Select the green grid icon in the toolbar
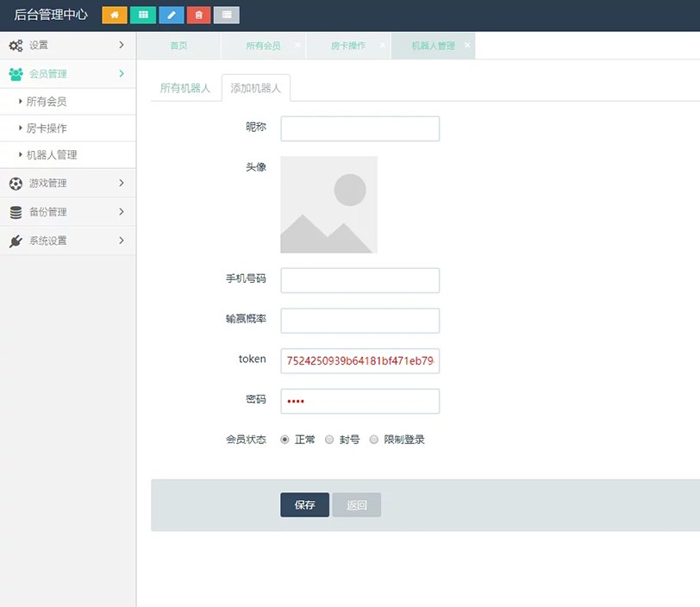This screenshot has height=607, width=700. pos(143,15)
